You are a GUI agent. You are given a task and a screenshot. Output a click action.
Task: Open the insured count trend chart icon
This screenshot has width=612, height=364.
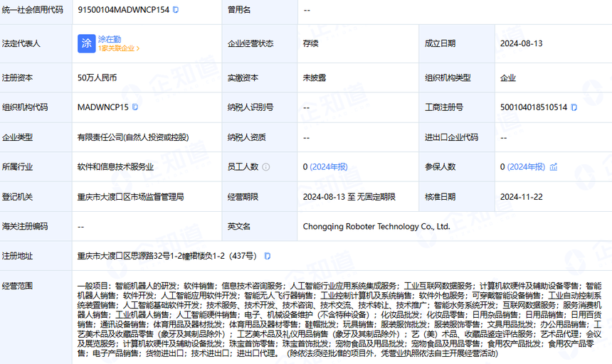coord(553,167)
